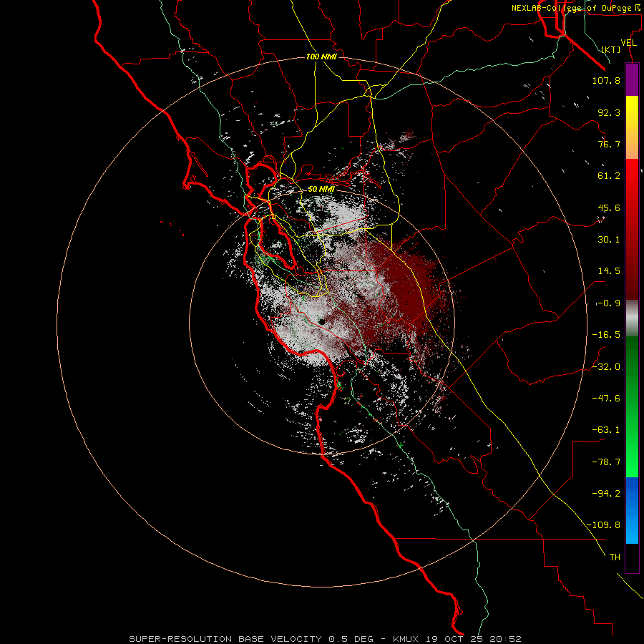This screenshot has width=644, height=644.
Task: Select the -63.1 legend value
Action: coord(606,430)
